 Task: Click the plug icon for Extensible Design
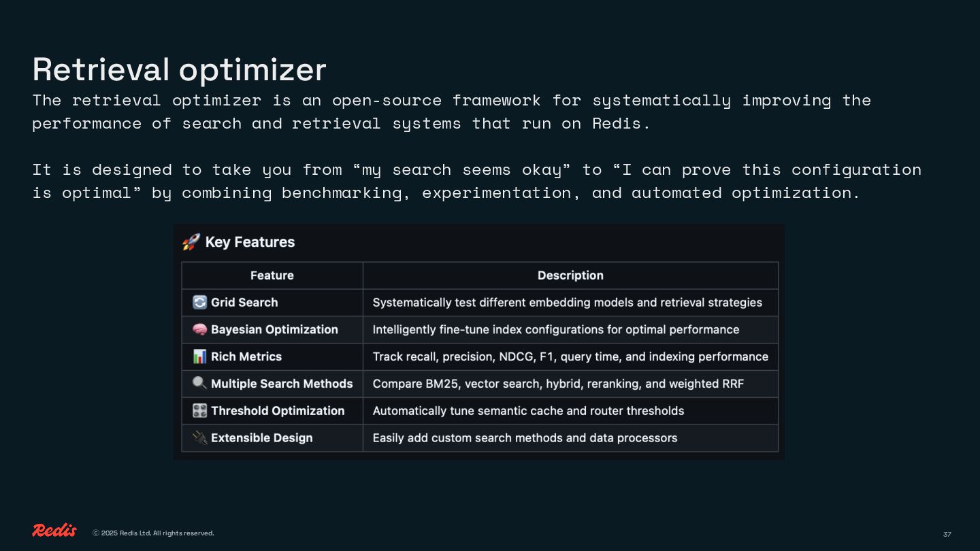tap(199, 438)
